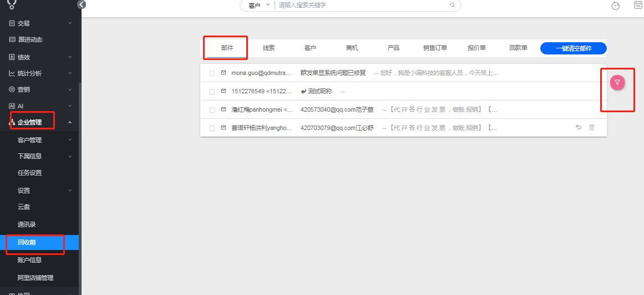Open 通讯录 in the sidebar
644x295 pixels.
(x=27, y=224)
